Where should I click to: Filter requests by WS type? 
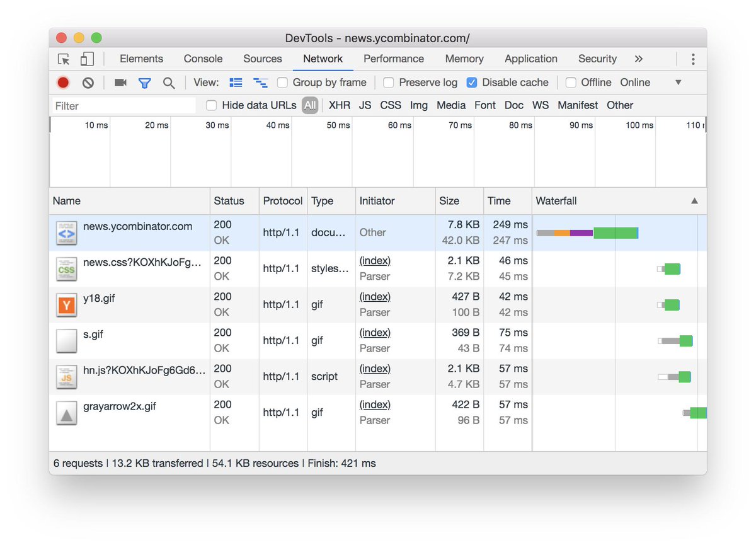coord(541,105)
